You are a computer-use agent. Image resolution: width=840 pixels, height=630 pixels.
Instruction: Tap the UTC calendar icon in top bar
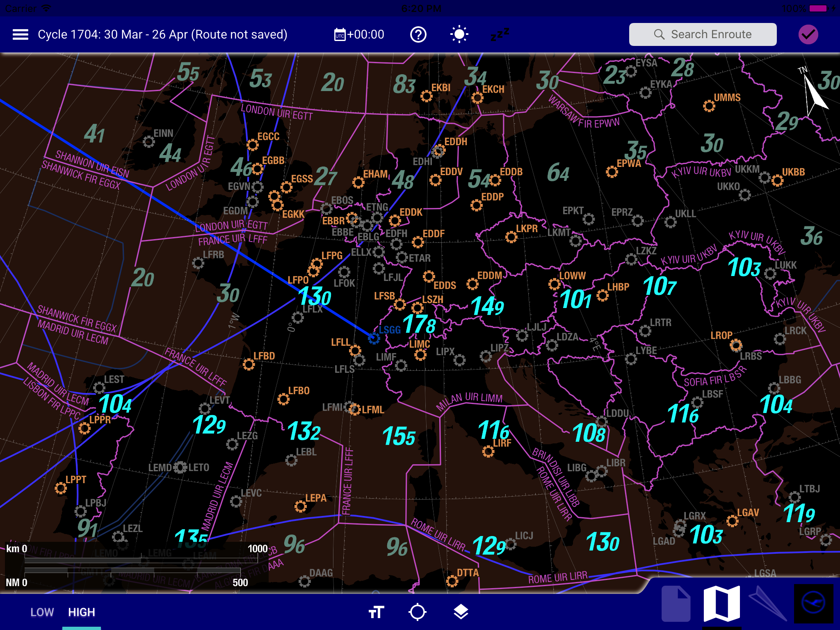pos(340,34)
